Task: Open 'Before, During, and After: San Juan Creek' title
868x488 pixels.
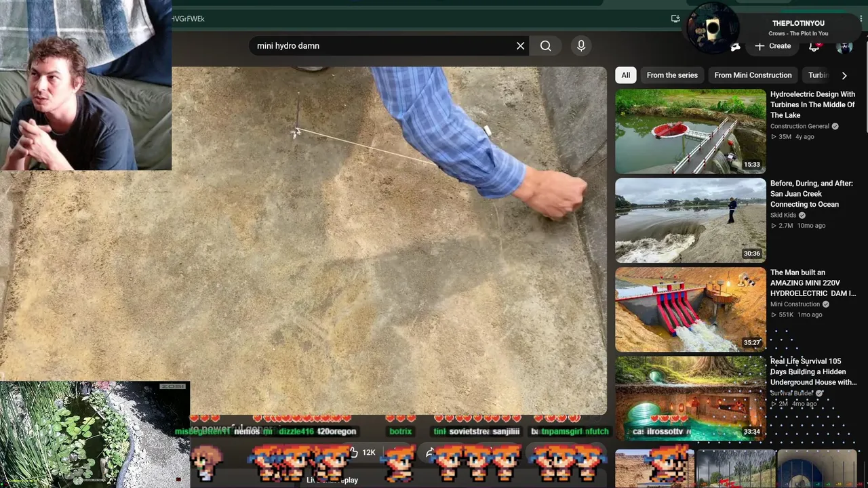Action: pyautogui.click(x=812, y=194)
